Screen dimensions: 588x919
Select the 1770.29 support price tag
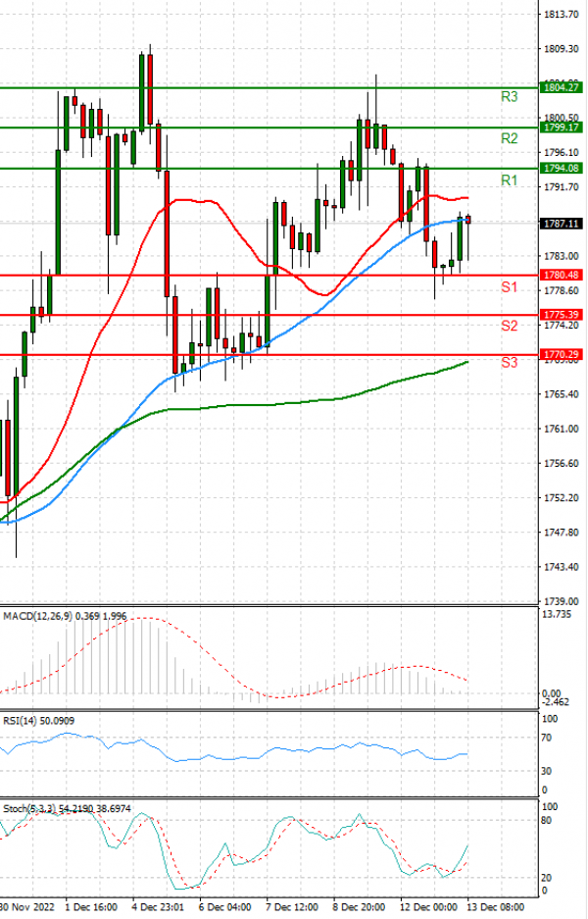click(x=561, y=355)
